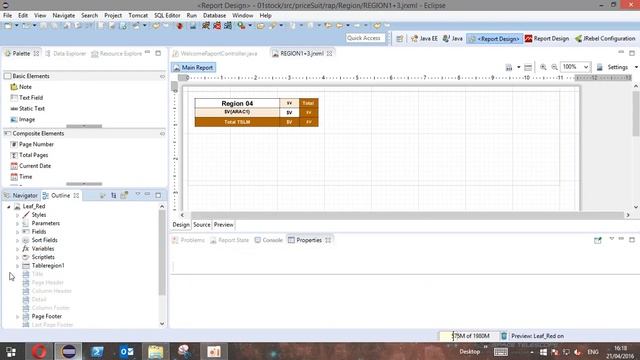
Task: Click the zoom out magnifier icon
Action: (x=554, y=67)
